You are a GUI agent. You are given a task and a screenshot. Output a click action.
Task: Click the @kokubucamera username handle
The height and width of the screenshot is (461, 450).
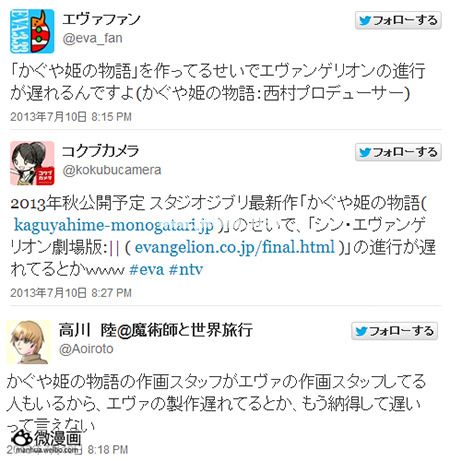pos(112,170)
